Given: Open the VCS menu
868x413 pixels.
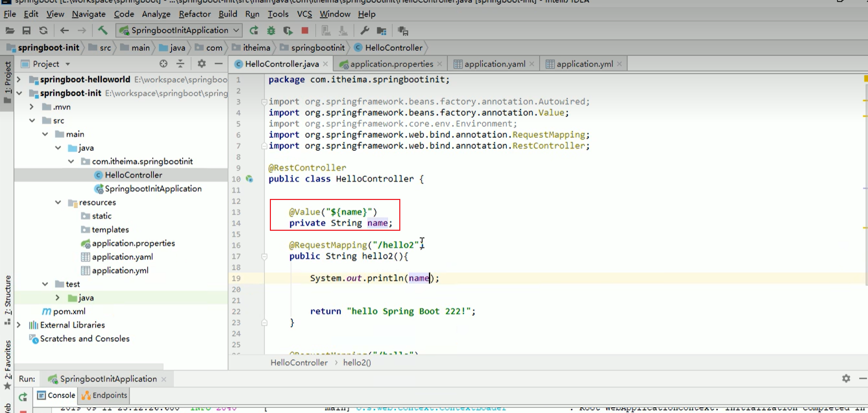Looking at the screenshot, I should point(304,14).
